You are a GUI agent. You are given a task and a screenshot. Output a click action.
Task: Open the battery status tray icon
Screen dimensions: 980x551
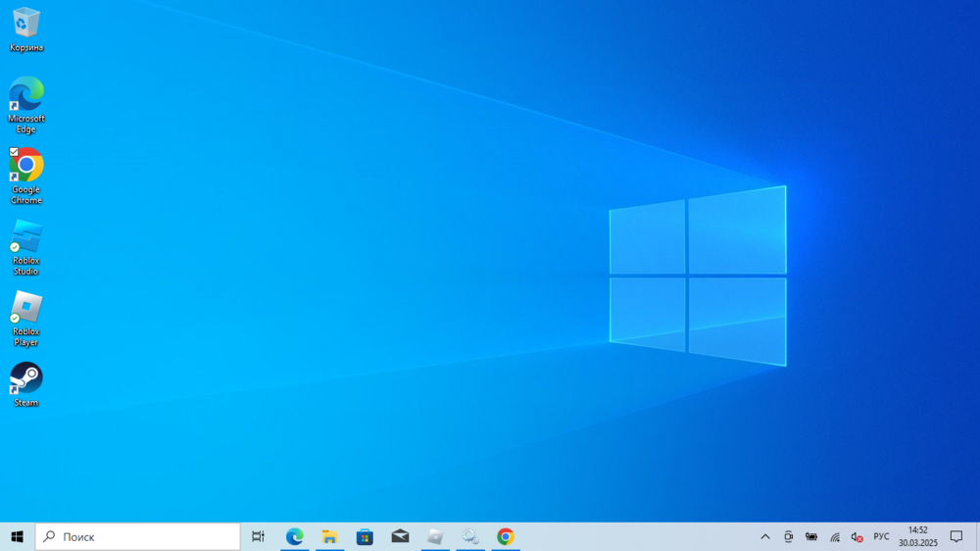811,536
